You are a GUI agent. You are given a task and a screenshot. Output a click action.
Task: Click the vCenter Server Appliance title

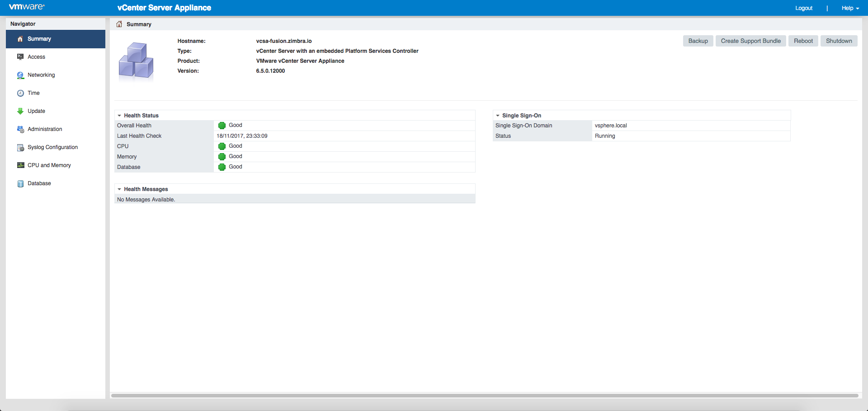164,8
